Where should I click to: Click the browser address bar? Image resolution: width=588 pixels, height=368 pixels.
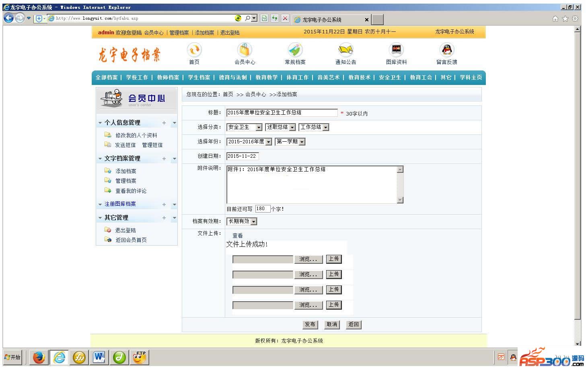[x=141, y=19]
